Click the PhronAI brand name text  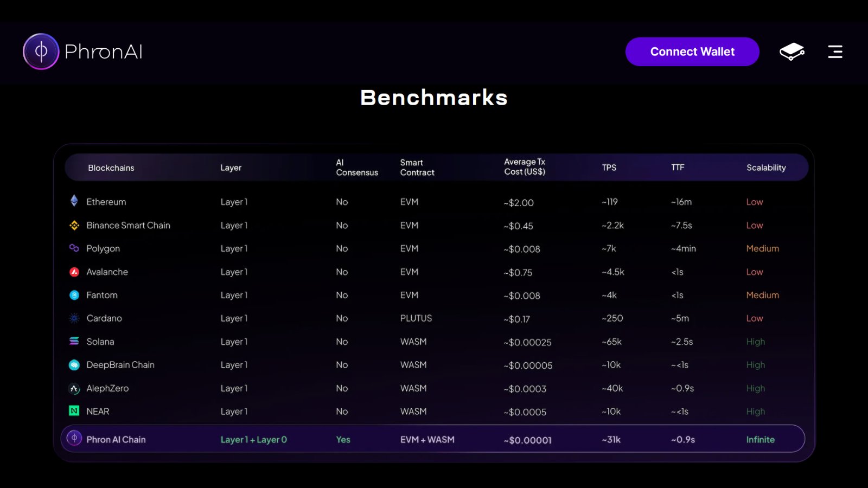click(104, 52)
